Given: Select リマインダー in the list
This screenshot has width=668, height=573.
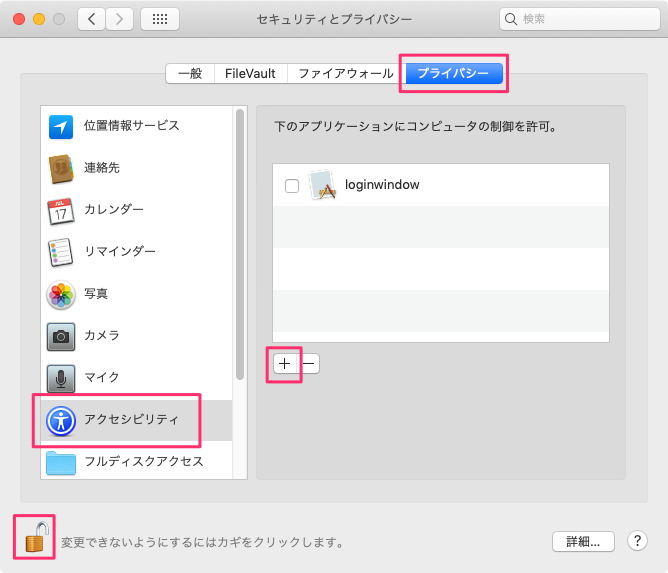Looking at the screenshot, I should pos(137,252).
